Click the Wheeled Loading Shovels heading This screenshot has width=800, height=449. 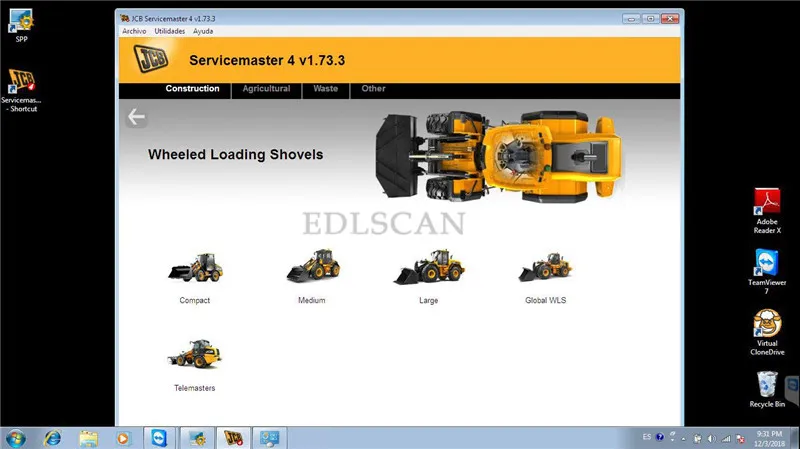click(x=236, y=155)
